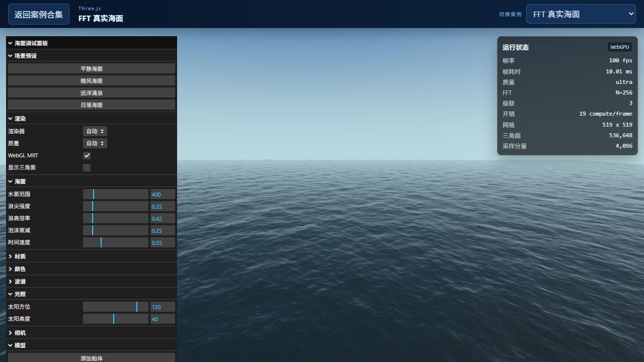Click the 浪高倍率 value field 0.42

click(x=163, y=218)
